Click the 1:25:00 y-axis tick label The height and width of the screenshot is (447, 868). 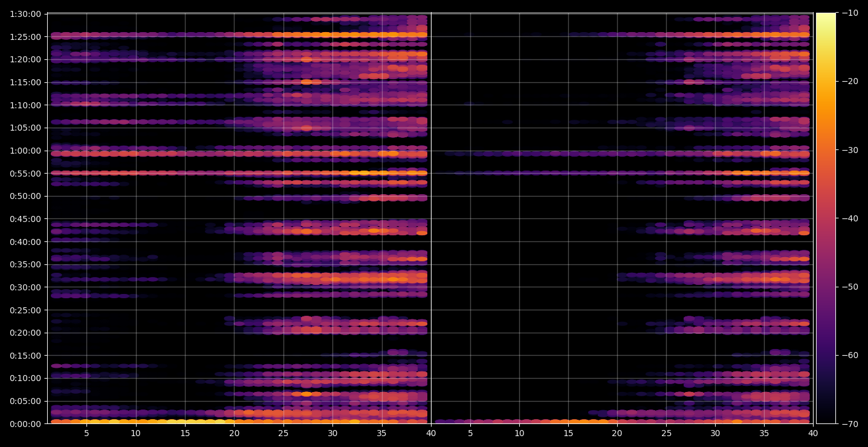[25, 36]
